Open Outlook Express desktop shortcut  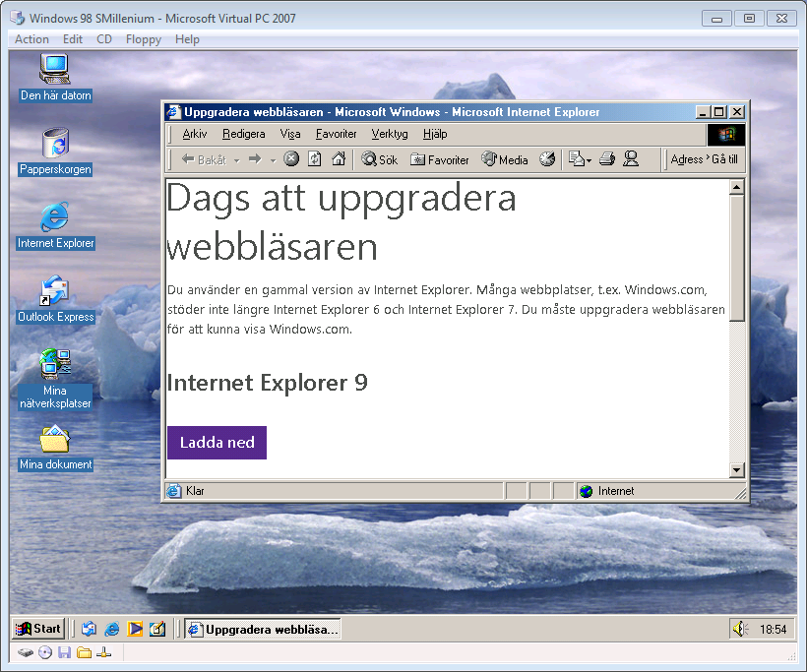55,299
